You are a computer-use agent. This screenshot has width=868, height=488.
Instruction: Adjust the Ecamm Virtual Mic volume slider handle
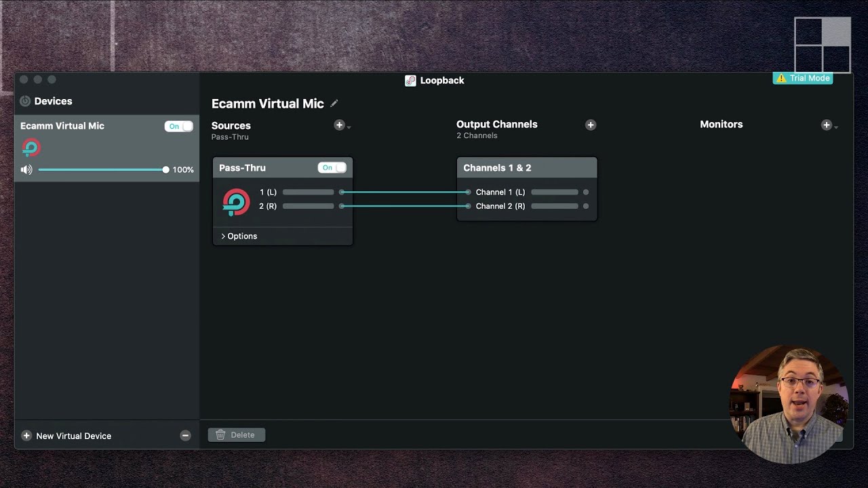(165, 169)
